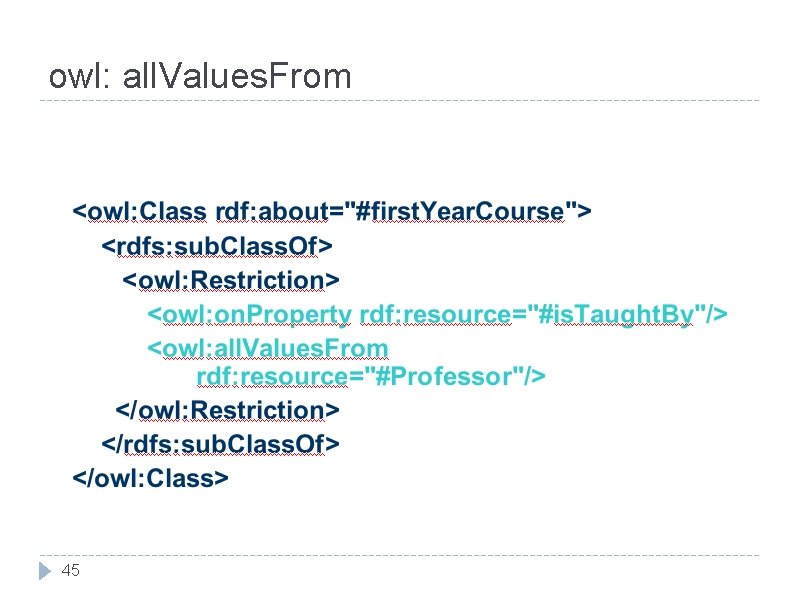Click the "<owl:onProperty" tag text

[250, 314]
